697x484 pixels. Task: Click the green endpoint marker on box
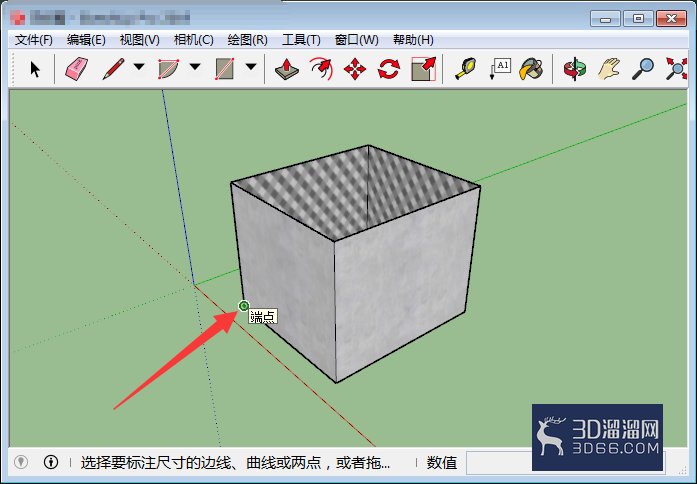click(x=244, y=306)
